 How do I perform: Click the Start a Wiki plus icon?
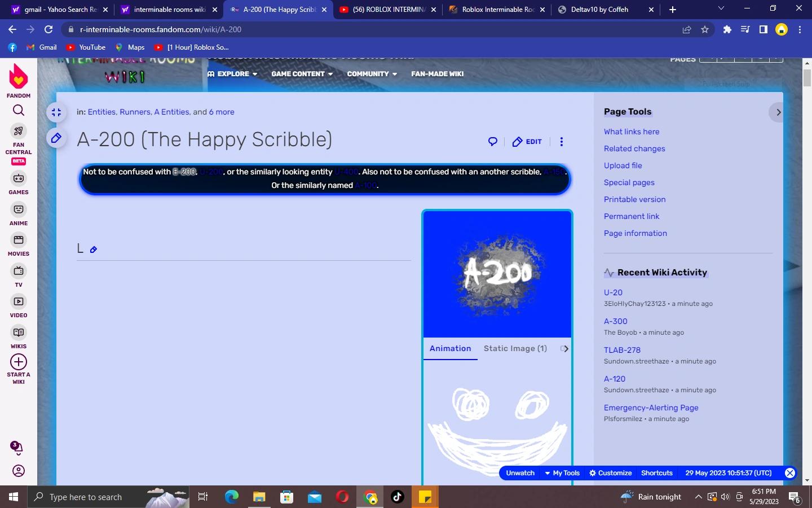coord(19,362)
